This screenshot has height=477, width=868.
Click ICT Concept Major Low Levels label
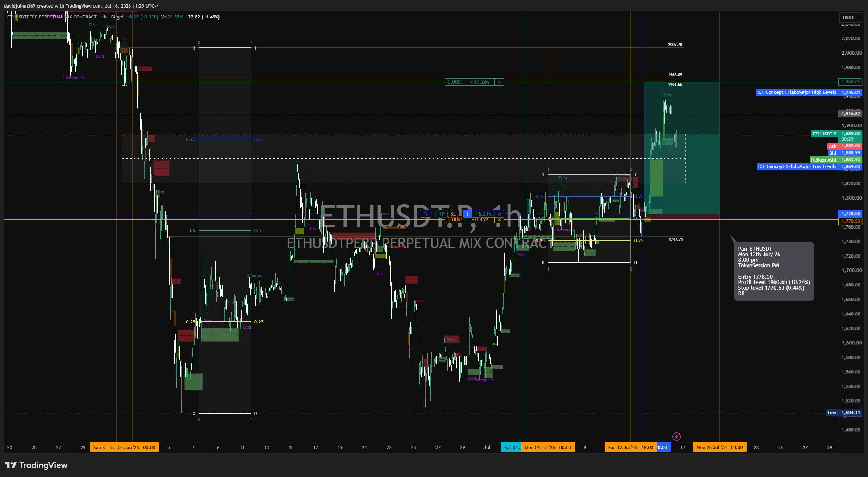(797, 167)
